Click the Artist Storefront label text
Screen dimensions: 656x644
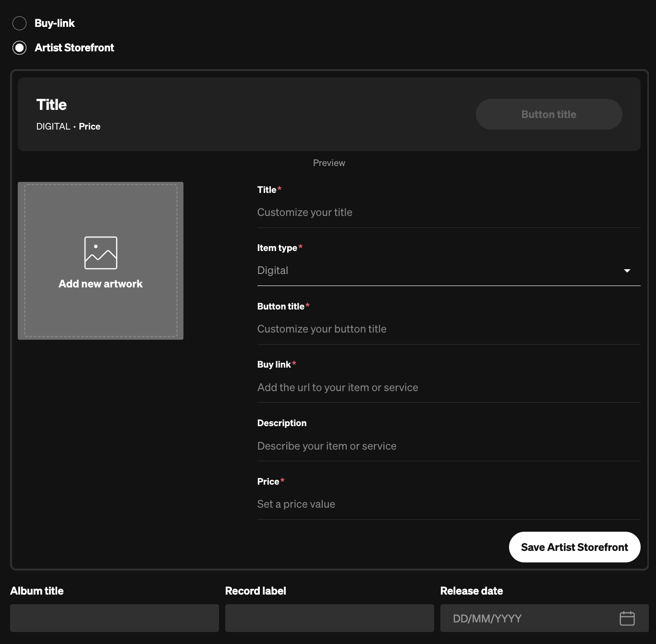pyautogui.click(x=74, y=48)
